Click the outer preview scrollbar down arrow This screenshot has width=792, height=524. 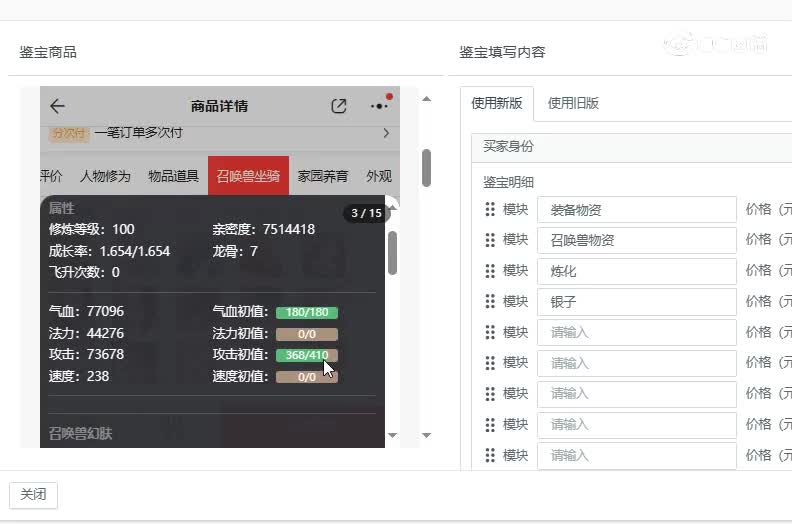(x=426, y=435)
